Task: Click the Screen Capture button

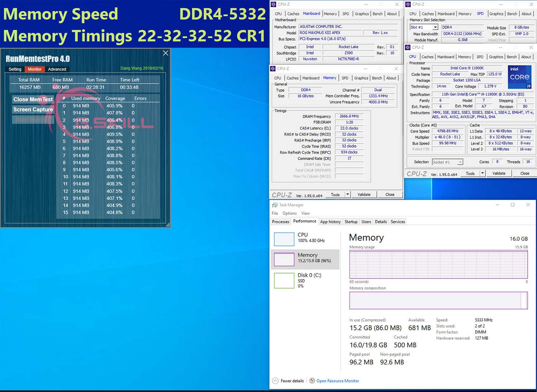Action: coord(33,109)
